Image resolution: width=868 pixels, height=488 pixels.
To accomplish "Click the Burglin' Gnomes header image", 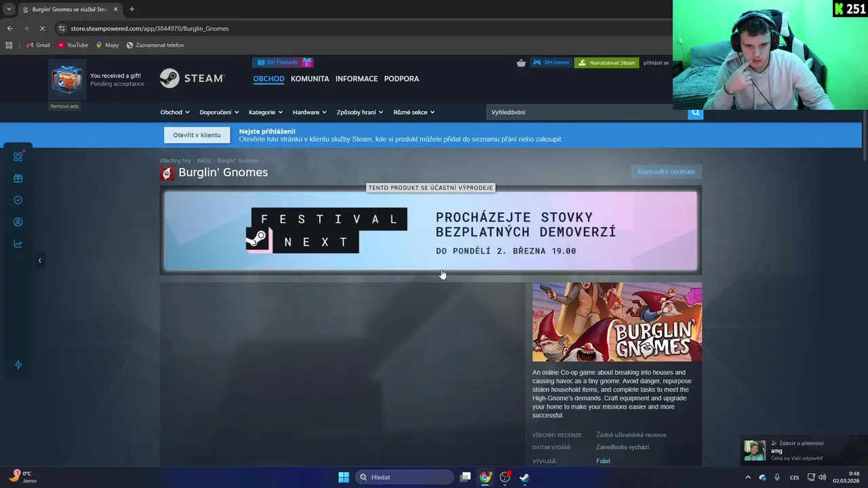I will tap(617, 322).
